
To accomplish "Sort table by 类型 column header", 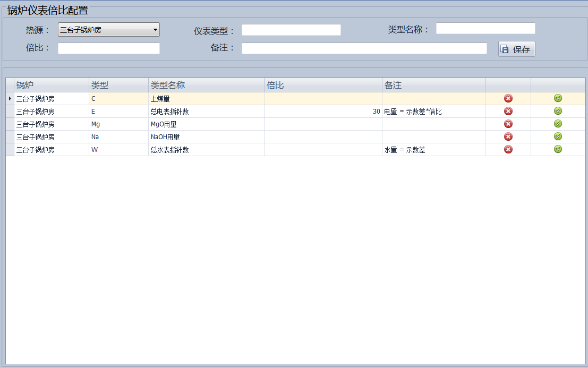I will tap(118, 85).
